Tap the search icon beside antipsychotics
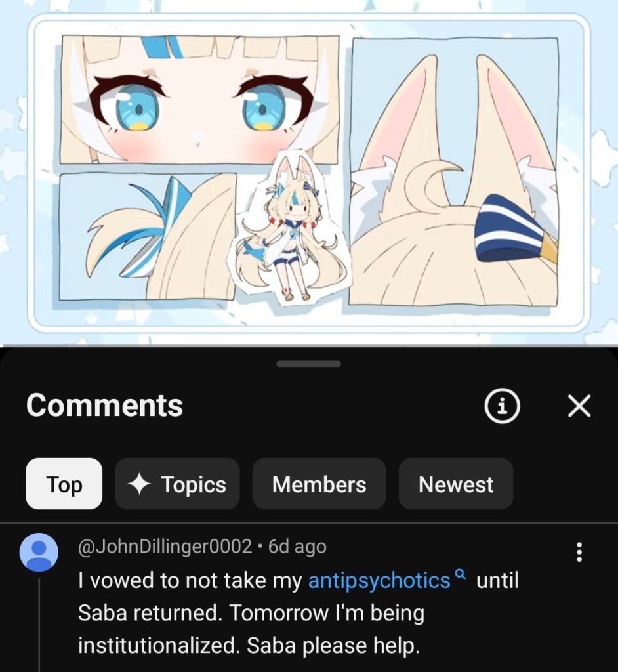The width and height of the screenshot is (618, 672). coord(459,574)
